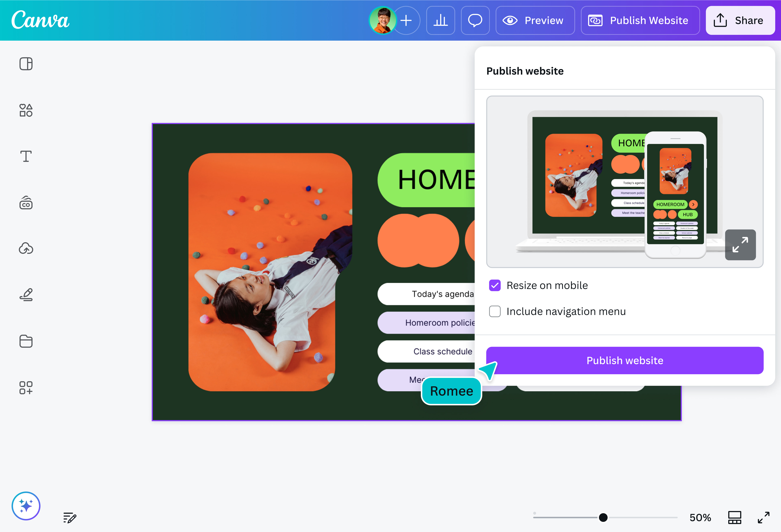Screen dimensions: 781x532
Task: Click the profile avatar in the top bar
Action: tap(383, 20)
